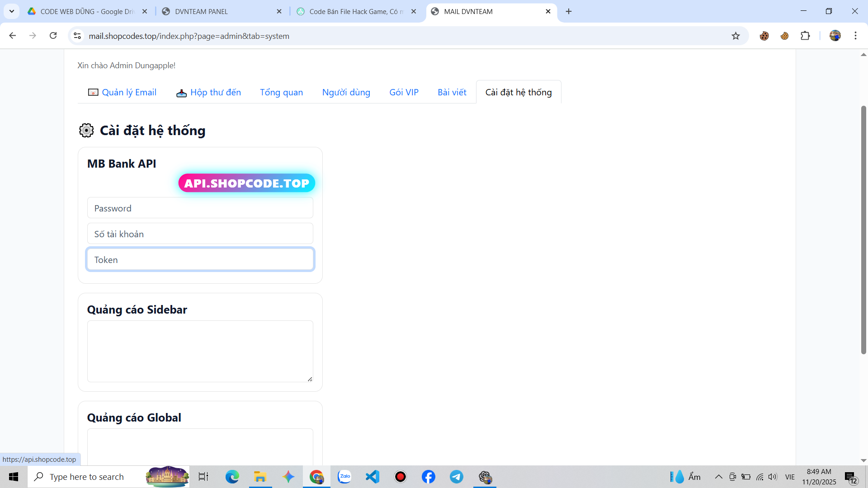Open the Extensions puzzle icon
This screenshot has height=488, width=868.
[805, 36]
